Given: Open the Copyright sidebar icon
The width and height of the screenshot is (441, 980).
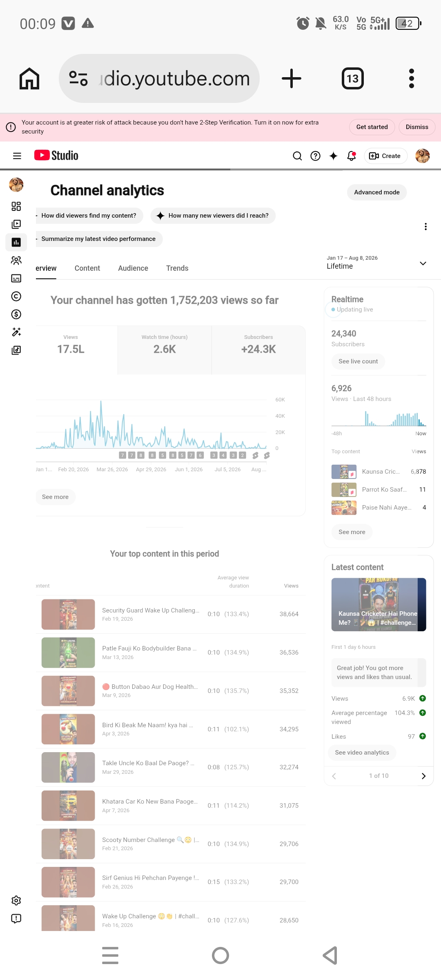Looking at the screenshot, I should tap(16, 296).
